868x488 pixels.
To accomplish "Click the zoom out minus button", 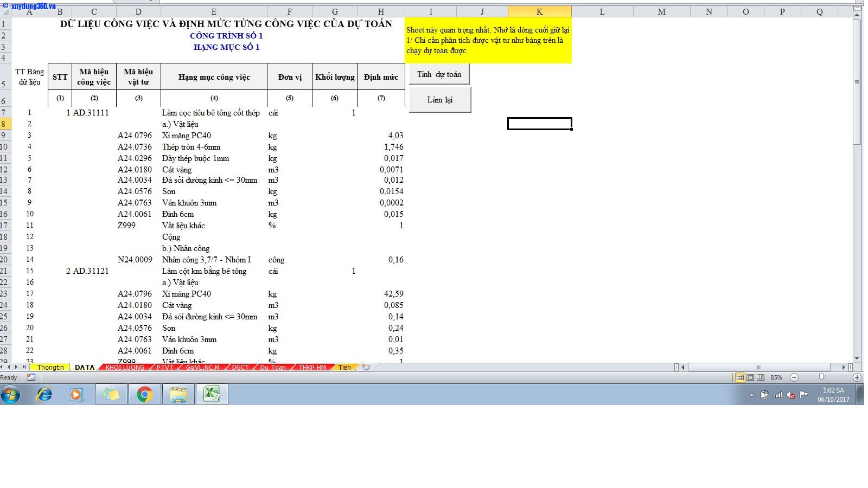I will [794, 377].
